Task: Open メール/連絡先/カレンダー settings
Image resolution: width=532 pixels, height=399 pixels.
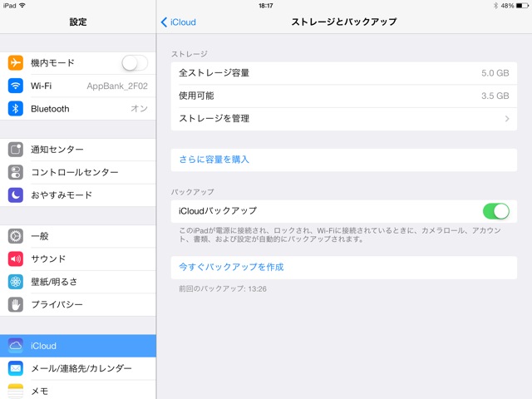Action: coord(78,368)
